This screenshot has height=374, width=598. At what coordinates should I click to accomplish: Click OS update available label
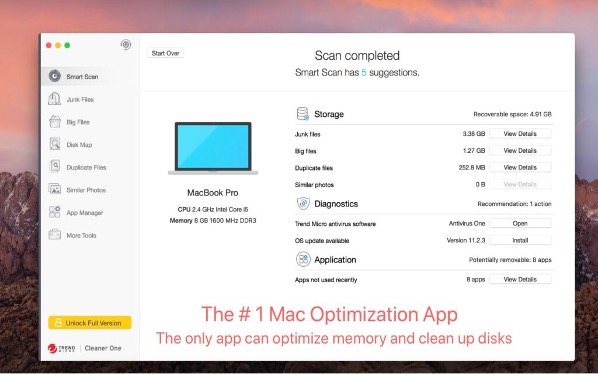coord(322,241)
